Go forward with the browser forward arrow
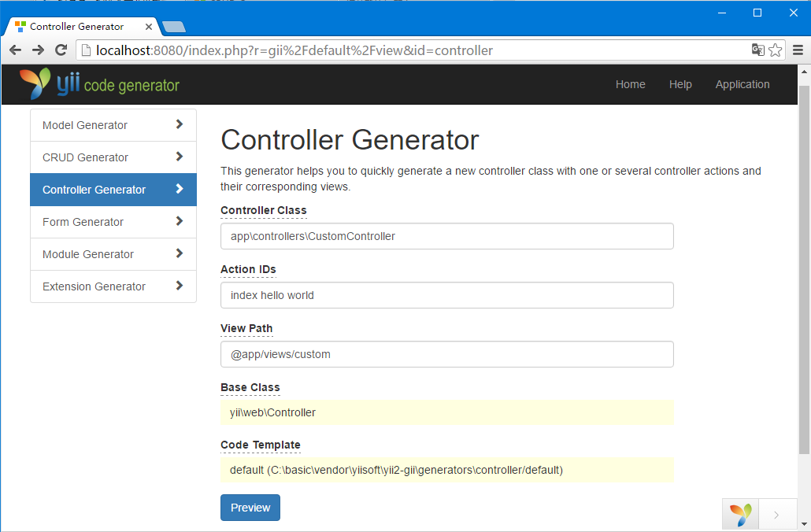Viewport: 811px width, 532px height. click(x=39, y=50)
